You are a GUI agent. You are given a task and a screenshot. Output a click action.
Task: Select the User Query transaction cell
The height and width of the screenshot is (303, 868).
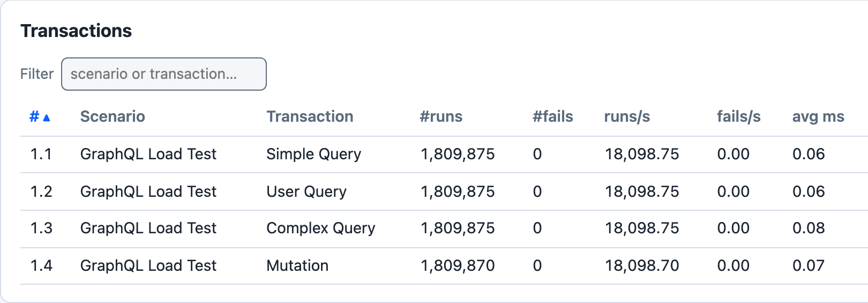(306, 192)
